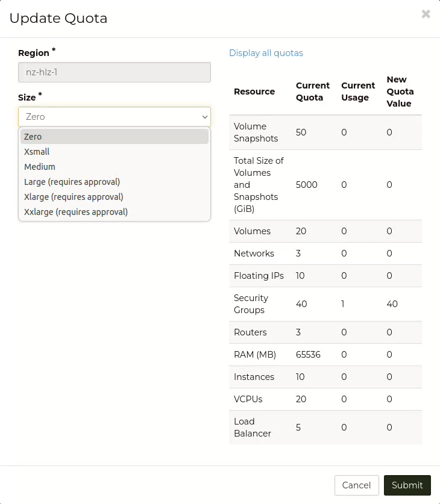Click the Load Balancer row label

pyautogui.click(x=252, y=428)
